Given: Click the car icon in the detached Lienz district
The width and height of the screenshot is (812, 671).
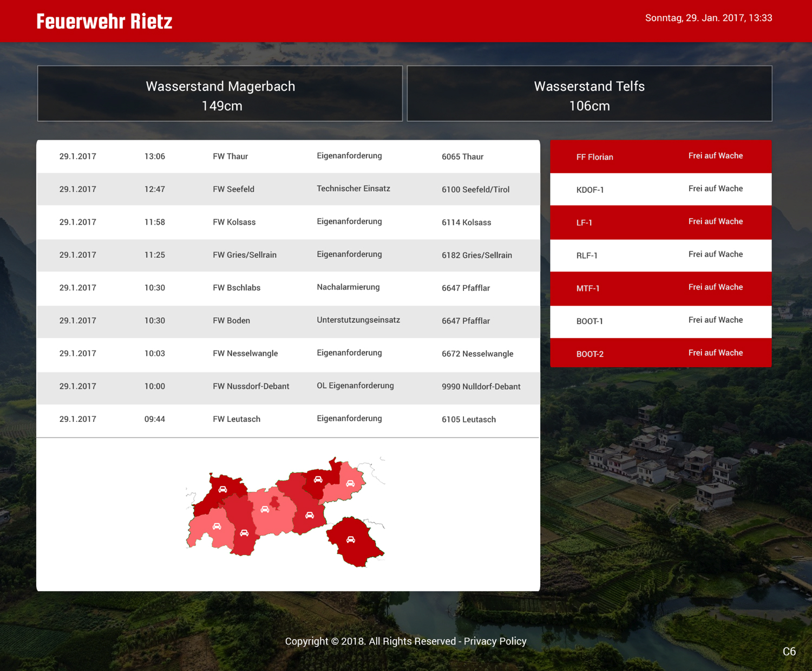Looking at the screenshot, I should tap(351, 539).
